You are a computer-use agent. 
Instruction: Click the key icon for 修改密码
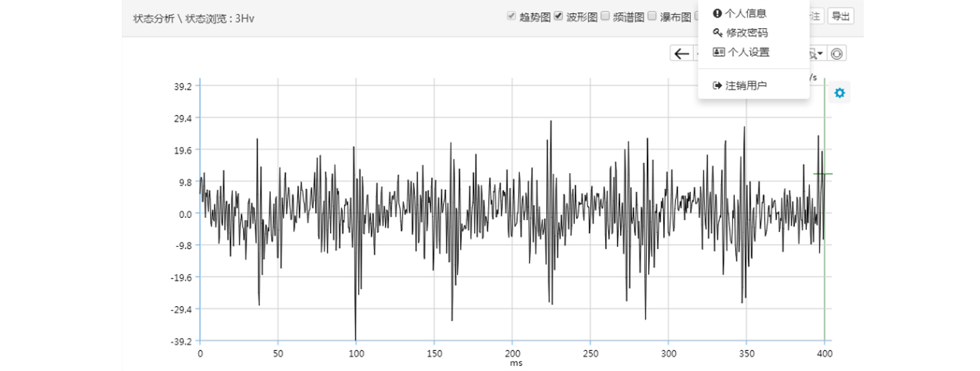717,33
